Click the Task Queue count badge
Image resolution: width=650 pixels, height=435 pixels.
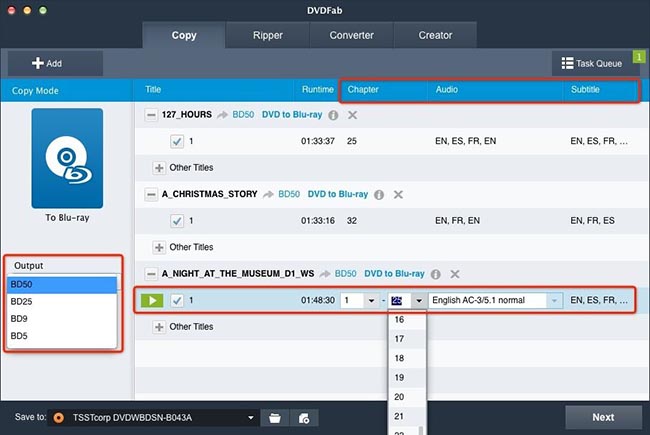click(x=639, y=57)
